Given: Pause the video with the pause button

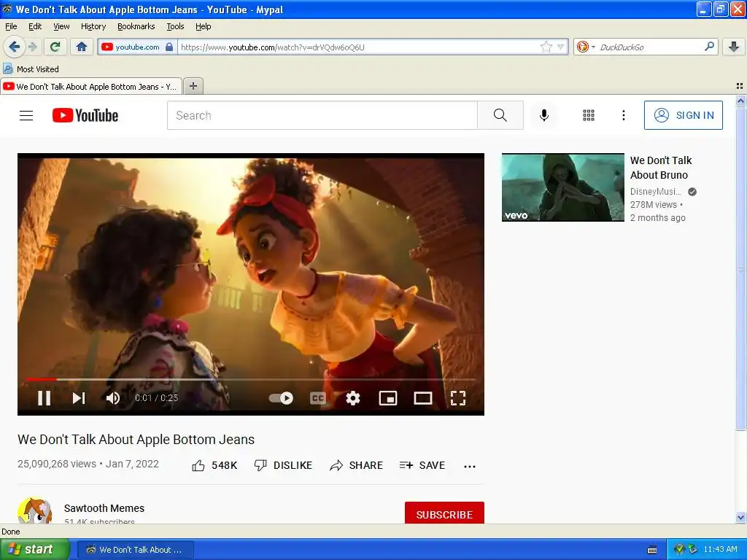Looking at the screenshot, I should pyautogui.click(x=44, y=398).
